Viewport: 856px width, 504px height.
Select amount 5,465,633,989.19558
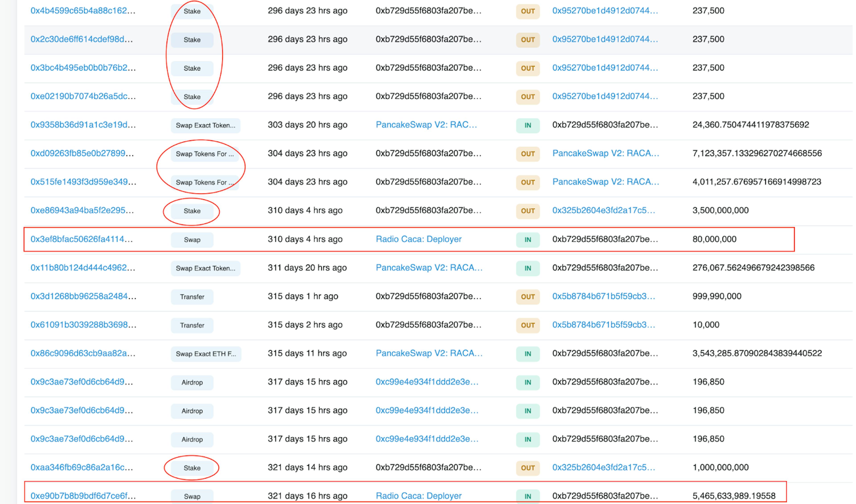(734, 496)
